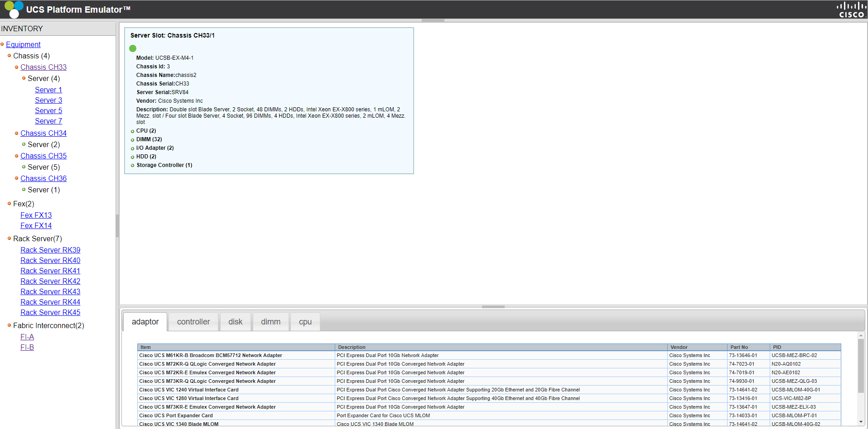Open Chassis CH35 link

click(x=43, y=156)
